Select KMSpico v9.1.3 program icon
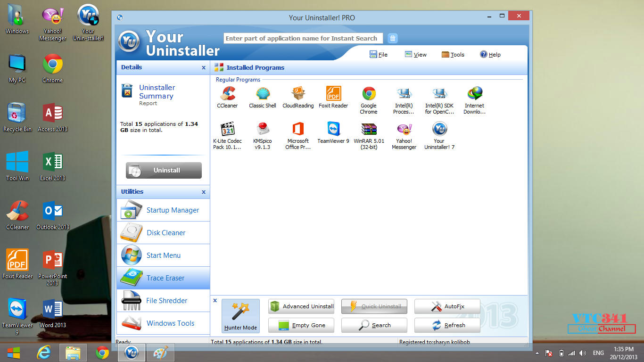This screenshot has height=362, width=644. [263, 135]
